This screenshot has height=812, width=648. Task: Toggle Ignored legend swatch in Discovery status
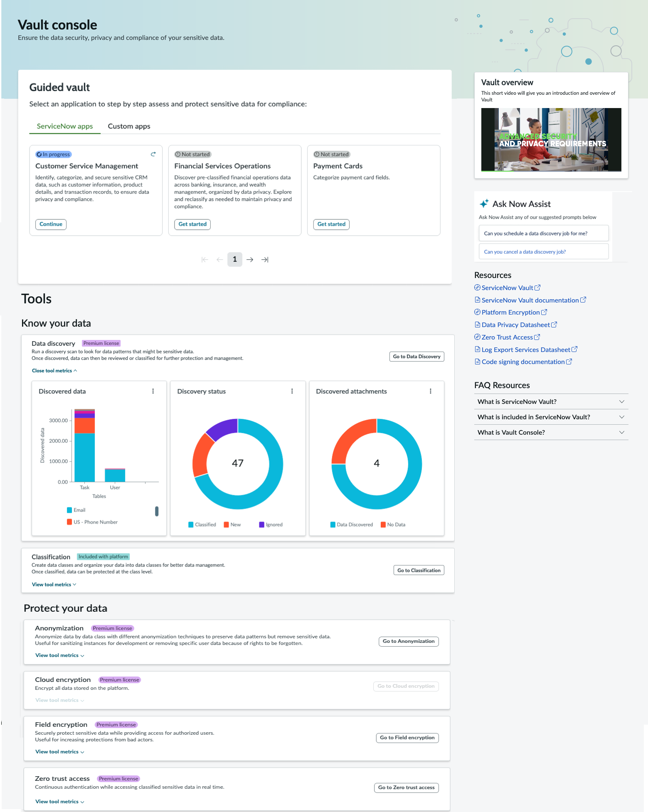[262, 524]
